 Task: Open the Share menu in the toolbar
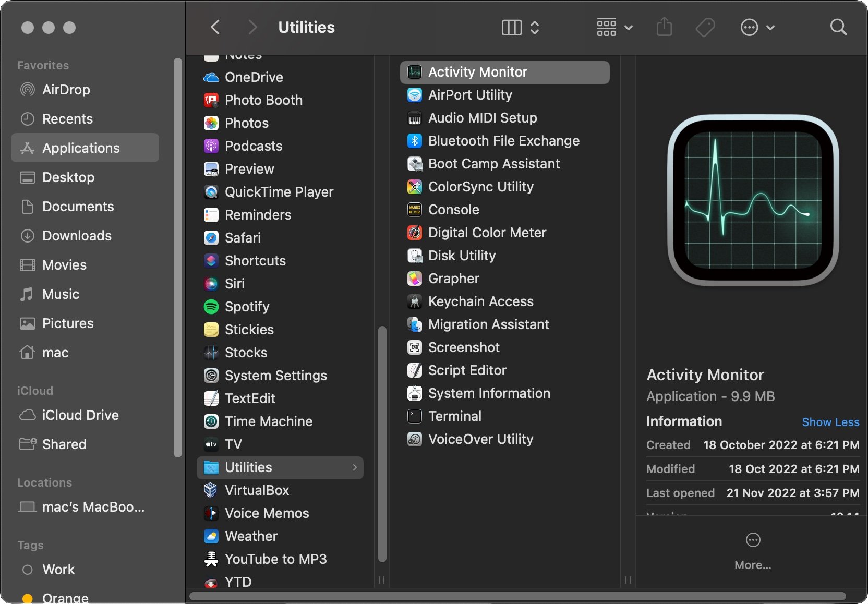(664, 27)
